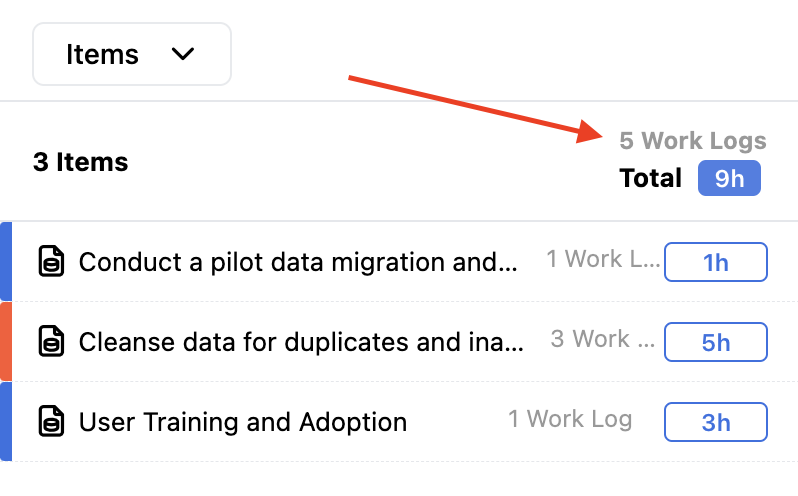Open 'Conduct a pilot data migration' item
Screen dimensions: 798x496
coord(298,262)
